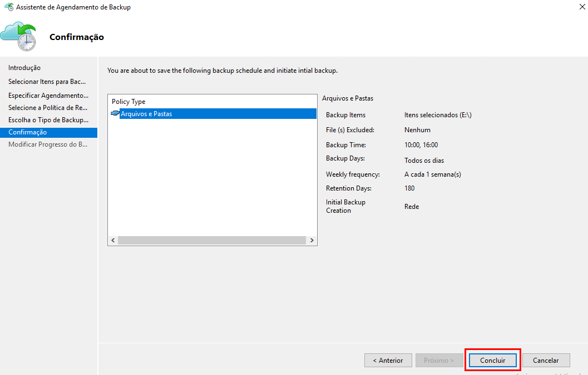Click the Confirmação page title

pos(77,37)
